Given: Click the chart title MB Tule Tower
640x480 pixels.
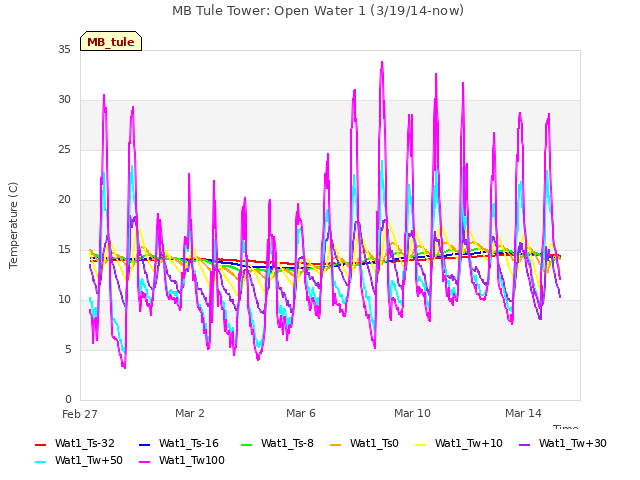Looking at the screenshot, I should [318, 11].
